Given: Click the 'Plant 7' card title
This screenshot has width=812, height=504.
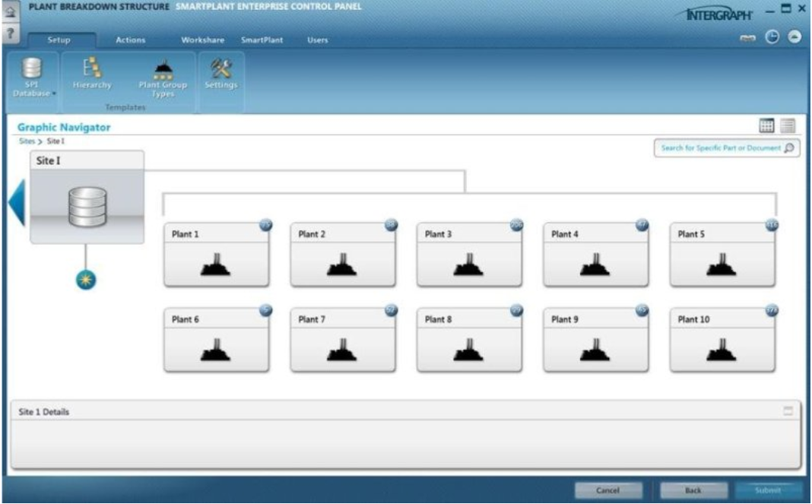Looking at the screenshot, I should click(312, 319).
